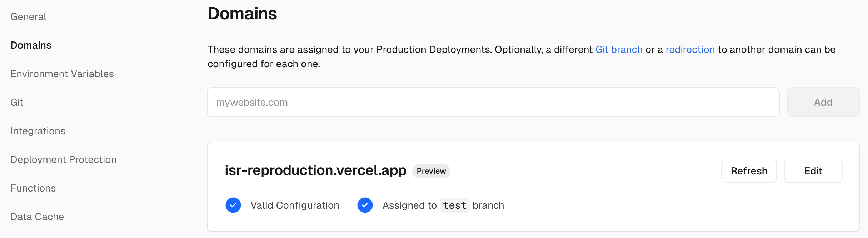Image resolution: width=868 pixels, height=238 pixels.
Task: Click the isr-reproduction.vercel.app domain name
Action: (x=315, y=170)
